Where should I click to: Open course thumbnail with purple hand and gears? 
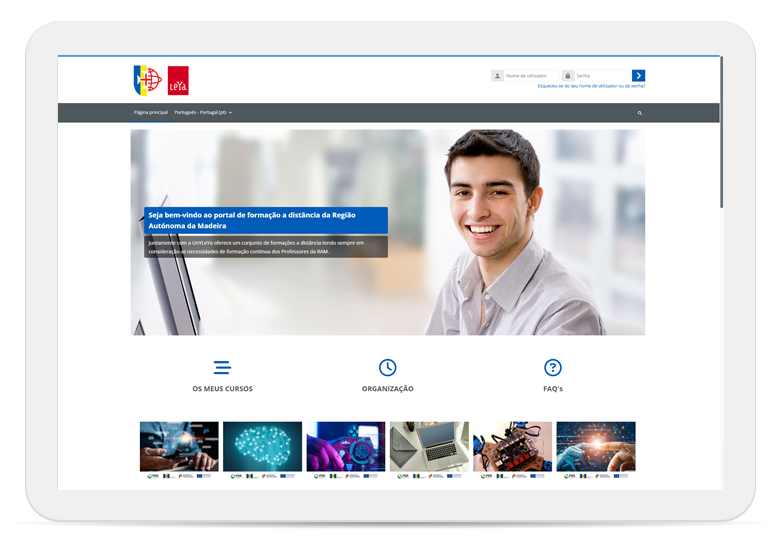pos(346,447)
